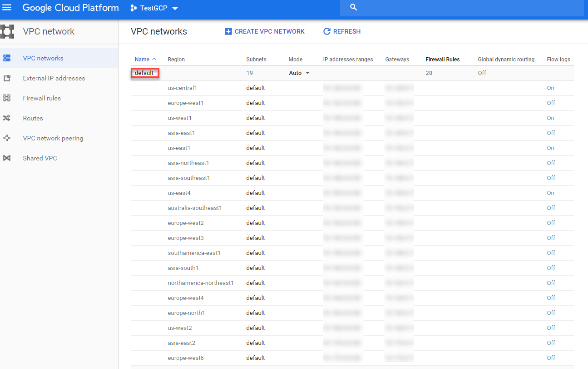This screenshot has width=588, height=369.
Task: Click the CREATE VPC NETWORK button
Action: (x=265, y=31)
